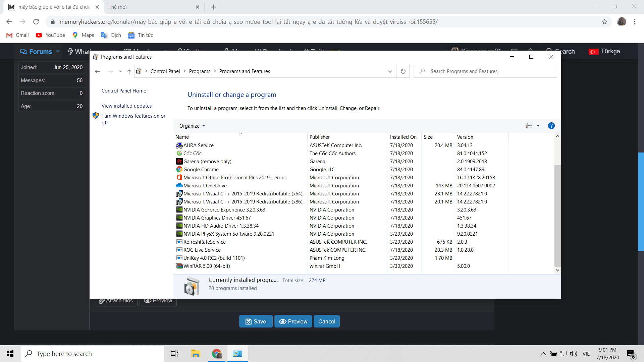Image resolution: width=644 pixels, height=362 pixels.
Task: Click chevron after Programs breadcrumb
Action: 215,71
